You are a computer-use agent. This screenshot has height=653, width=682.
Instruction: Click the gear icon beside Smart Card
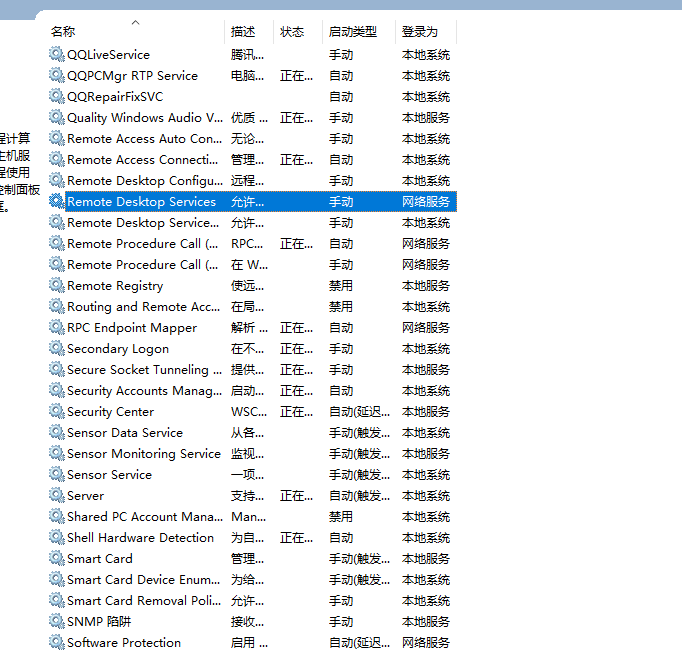(x=56, y=559)
